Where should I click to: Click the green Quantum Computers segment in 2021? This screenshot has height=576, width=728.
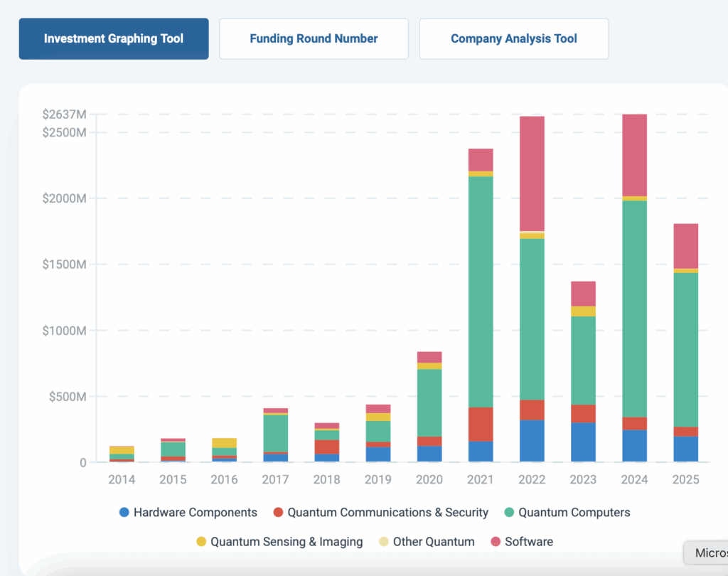(x=481, y=292)
